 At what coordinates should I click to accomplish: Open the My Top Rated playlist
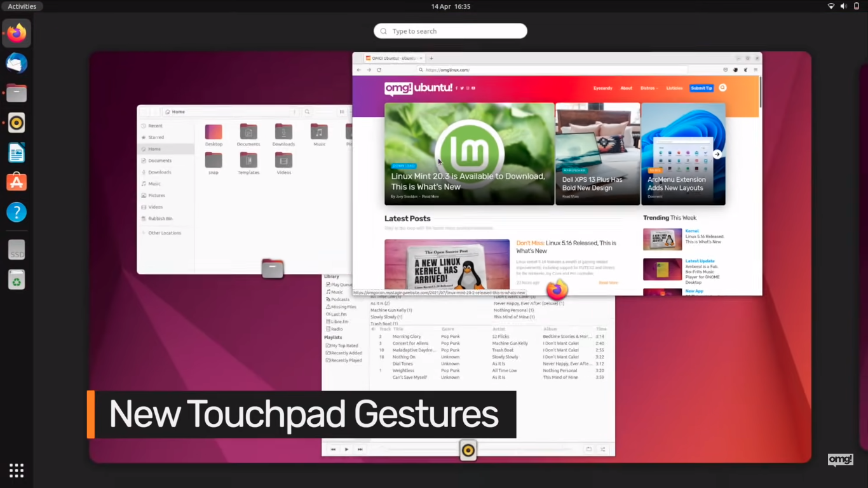[343, 346]
